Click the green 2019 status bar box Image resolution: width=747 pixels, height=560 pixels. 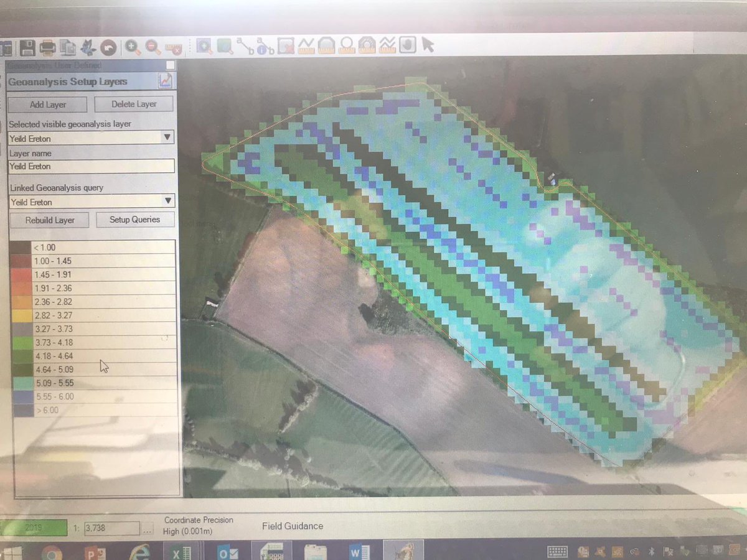[x=34, y=528]
